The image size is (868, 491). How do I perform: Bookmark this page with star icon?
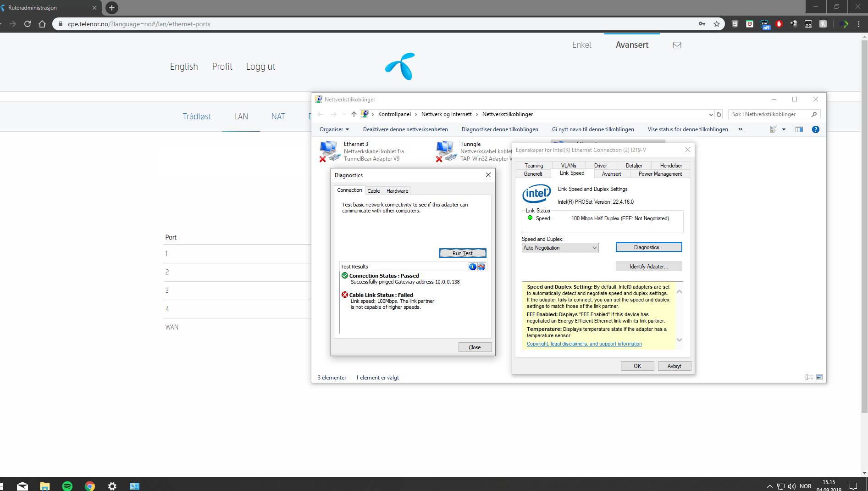coord(717,24)
